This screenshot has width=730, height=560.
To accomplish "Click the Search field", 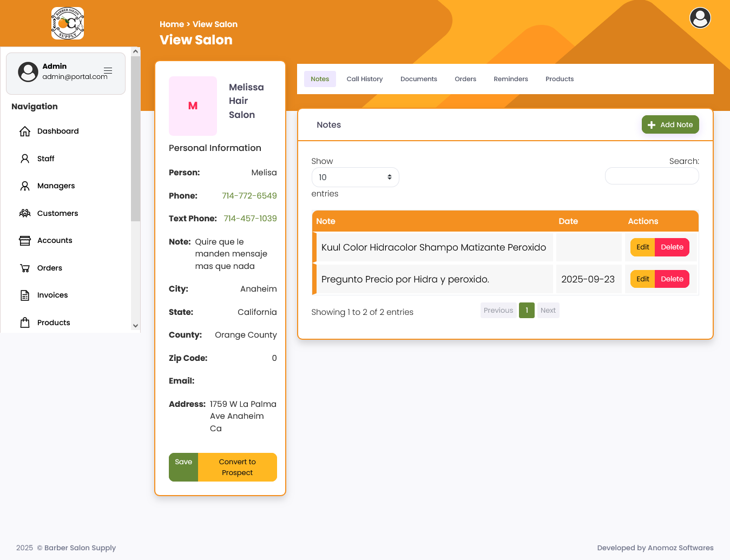I will tap(652, 176).
